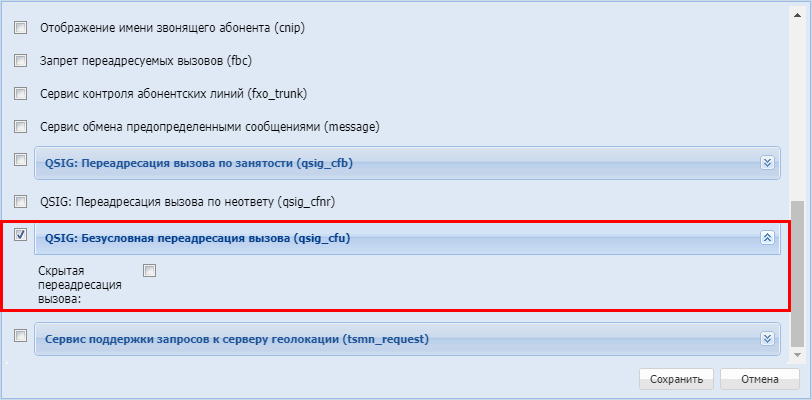Image resolution: width=812 pixels, height=400 pixels.
Task: Enable the predefined message exchange service checkbox
Action: click(x=21, y=126)
